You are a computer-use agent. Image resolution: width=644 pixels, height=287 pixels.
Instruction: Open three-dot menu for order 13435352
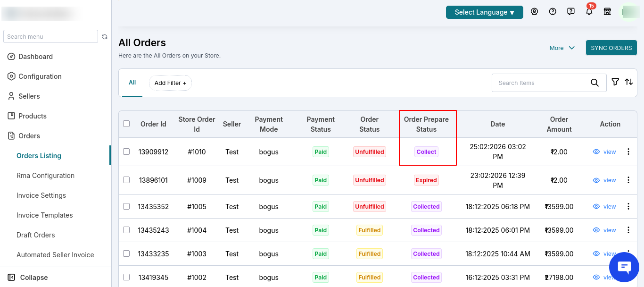pos(628,206)
